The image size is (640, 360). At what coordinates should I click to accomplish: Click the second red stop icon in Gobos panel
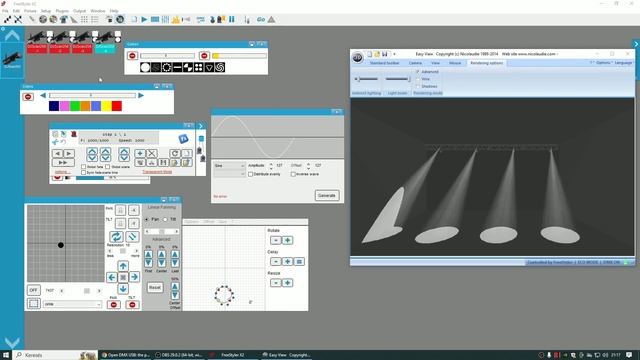pyautogui.click(x=204, y=56)
